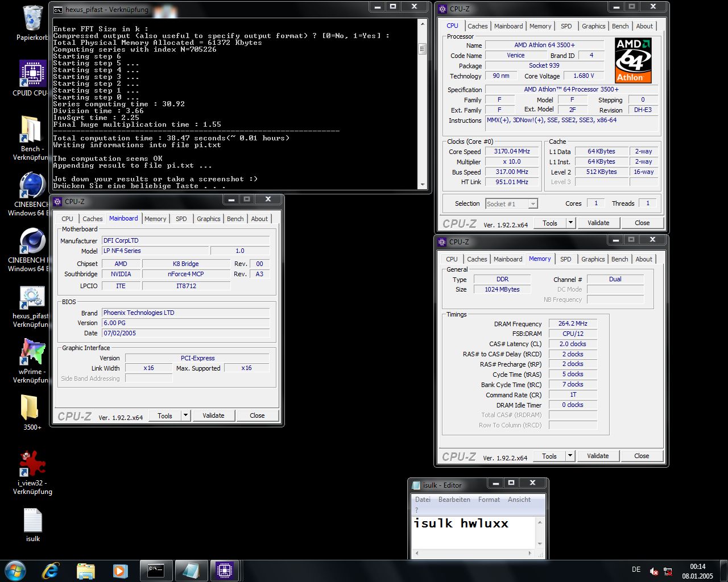Image resolution: width=728 pixels, height=582 pixels.
Task: Click console window vertical scrollbar thumb
Action: [422, 49]
